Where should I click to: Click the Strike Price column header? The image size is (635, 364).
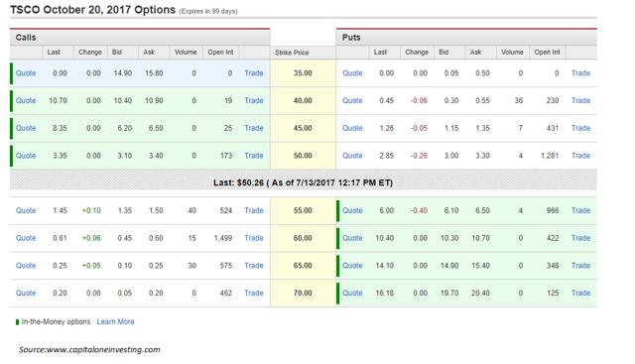tap(292, 53)
